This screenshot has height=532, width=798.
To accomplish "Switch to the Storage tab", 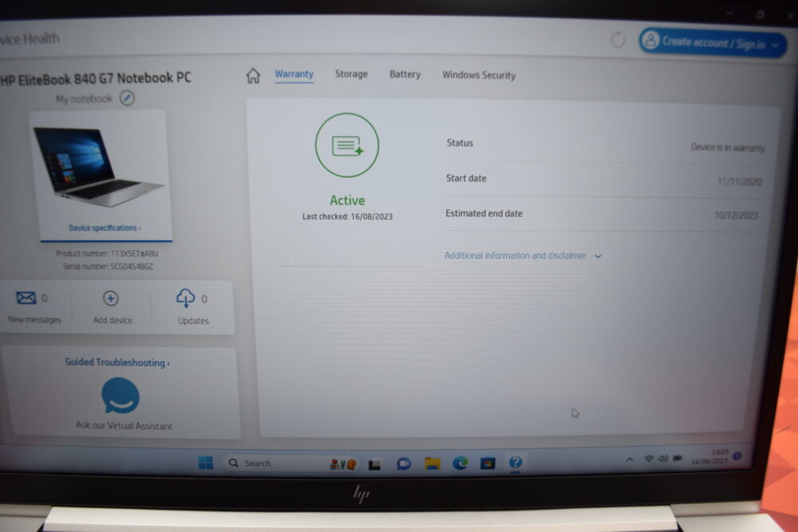I will click(351, 74).
